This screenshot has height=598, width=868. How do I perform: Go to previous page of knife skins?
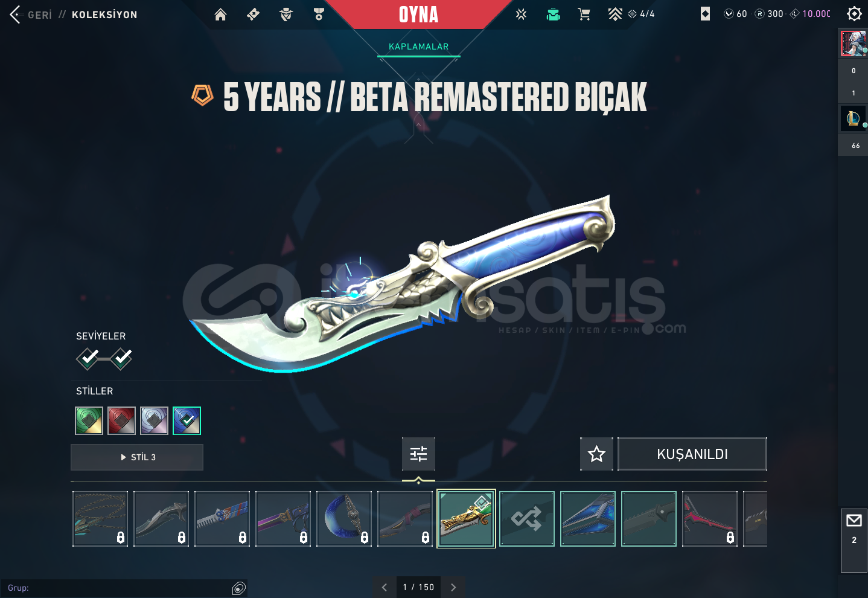(x=385, y=587)
